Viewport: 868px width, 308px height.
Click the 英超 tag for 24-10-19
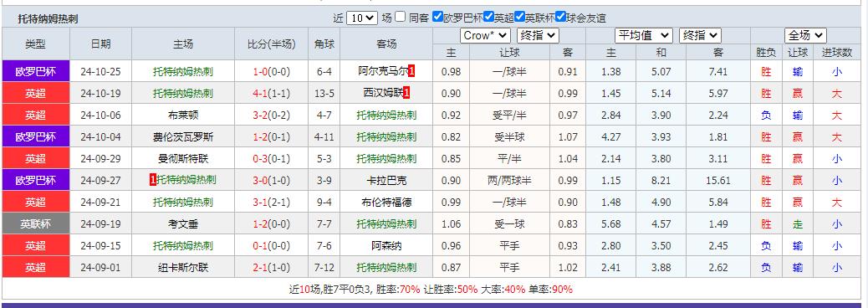[x=36, y=94]
